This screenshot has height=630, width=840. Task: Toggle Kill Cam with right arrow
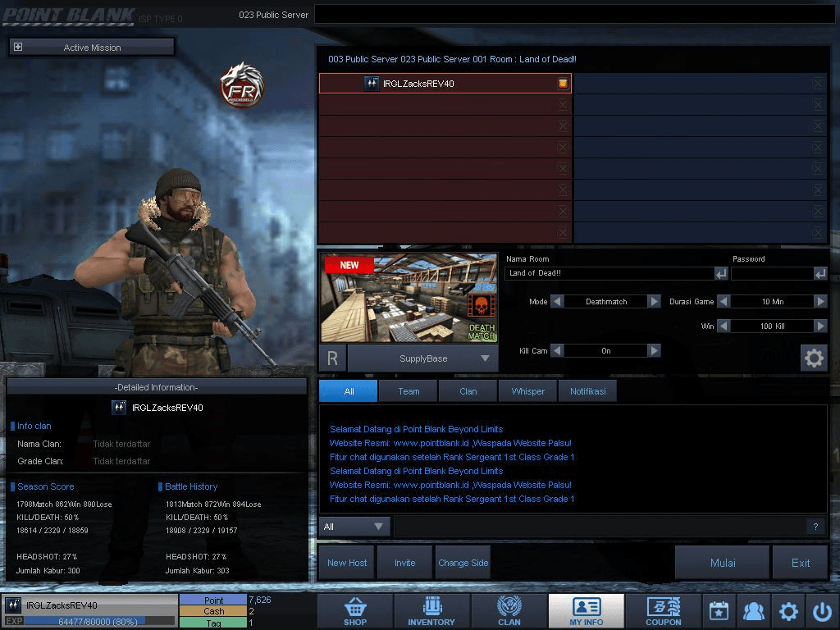[654, 350]
